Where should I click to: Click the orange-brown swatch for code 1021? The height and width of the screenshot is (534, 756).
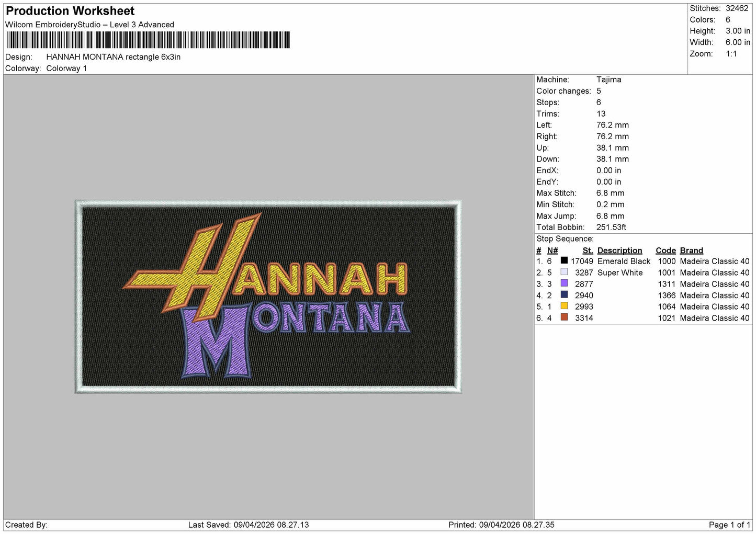click(564, 317)
